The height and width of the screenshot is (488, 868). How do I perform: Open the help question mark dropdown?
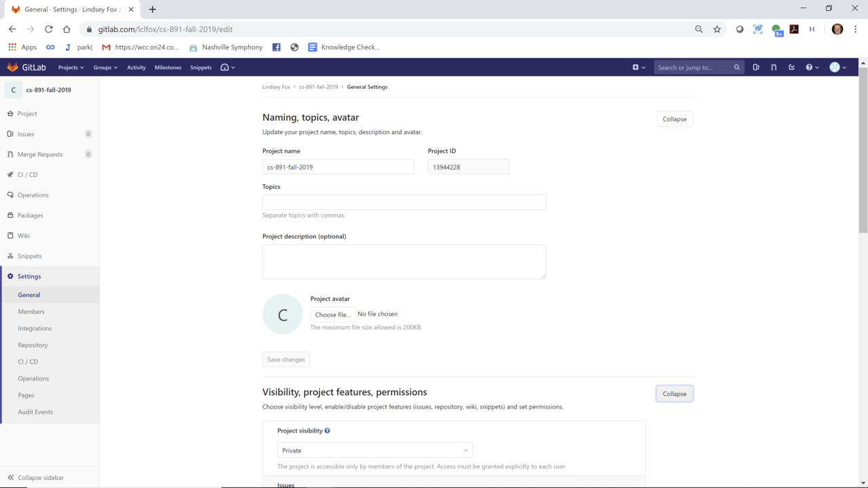click(812, 67)
